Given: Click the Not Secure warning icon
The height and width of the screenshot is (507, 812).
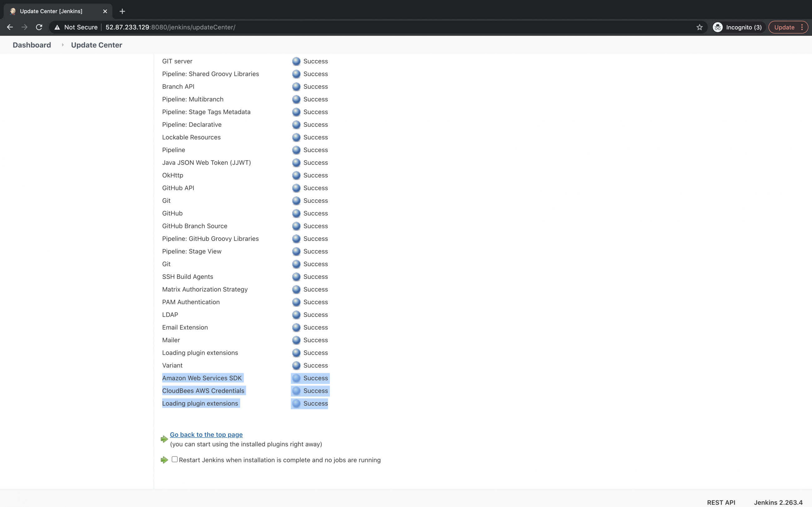Looking at the screenshot, I should (x=57, y=27).
